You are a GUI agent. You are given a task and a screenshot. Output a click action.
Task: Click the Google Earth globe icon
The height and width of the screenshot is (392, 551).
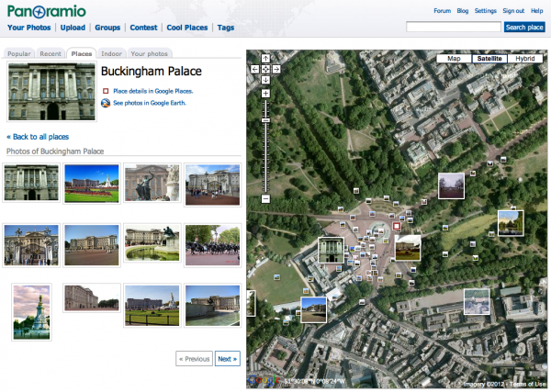107,103
